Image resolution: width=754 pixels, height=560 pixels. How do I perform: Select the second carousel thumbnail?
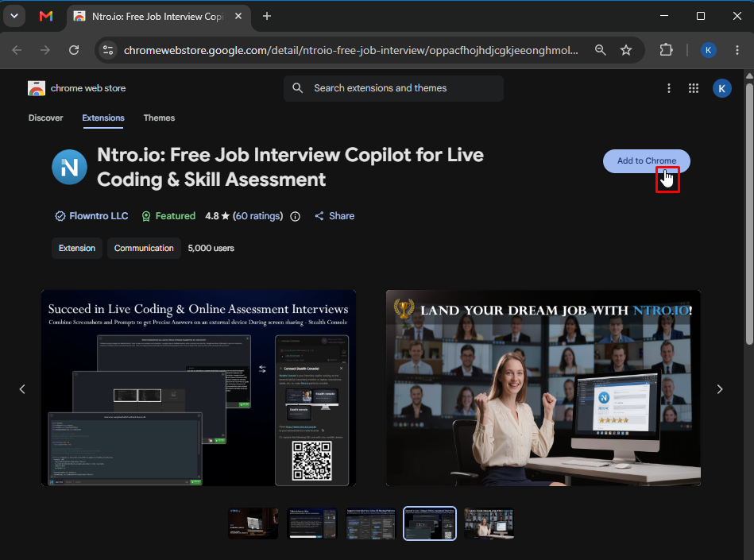pos(312,523)
